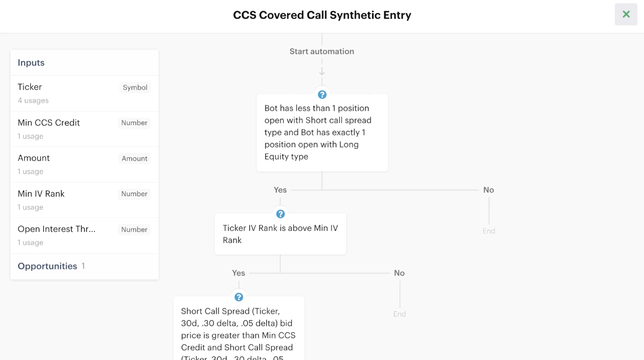
Task: Click question icon above bot position decision
Action: tap(322, 95)
